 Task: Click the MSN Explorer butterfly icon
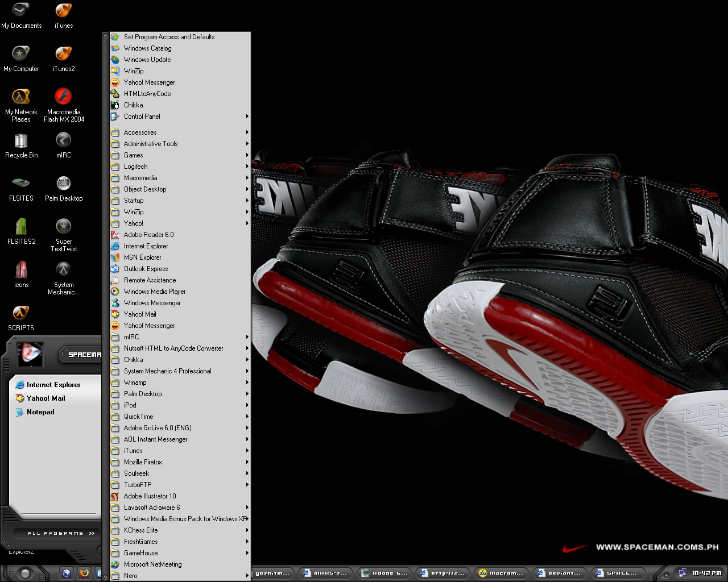(x=115, y=257)
